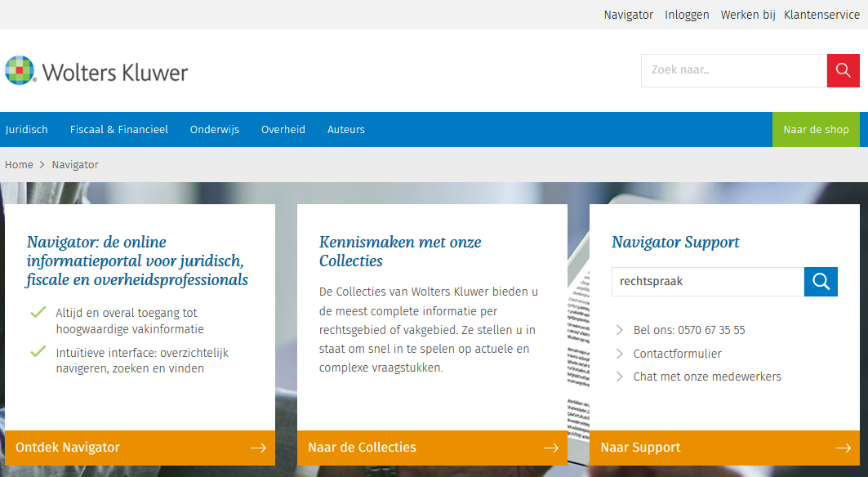The height and width of the screenshot is (477, 868).
Task: Click the Werken bij link
Action: [747, 15]
